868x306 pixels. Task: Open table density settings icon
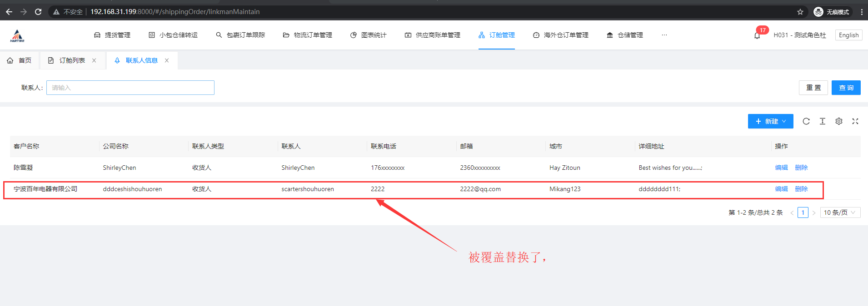point(823,121)
